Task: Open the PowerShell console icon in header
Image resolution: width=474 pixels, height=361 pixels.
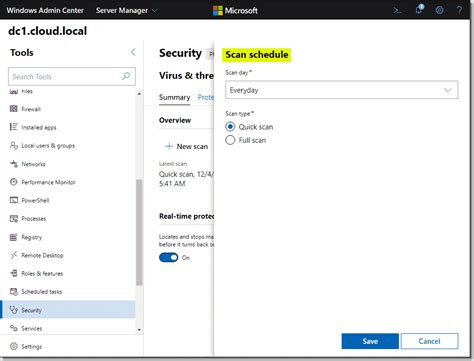Action: point(397,10)
